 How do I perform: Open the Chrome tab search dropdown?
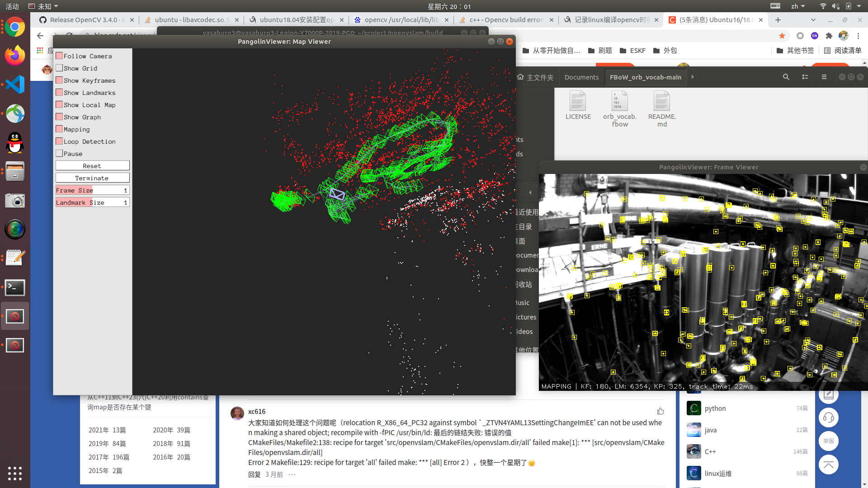pos(813,20)
